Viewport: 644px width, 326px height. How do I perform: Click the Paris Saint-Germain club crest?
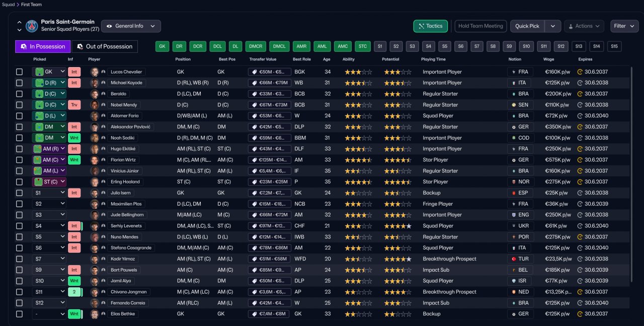(x=32, y=26)
